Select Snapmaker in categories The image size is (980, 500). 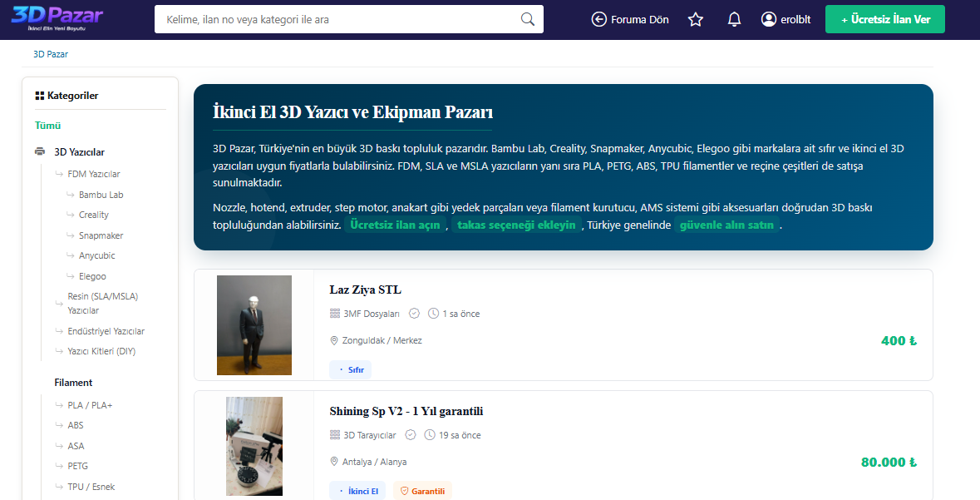click(x=101, y=235)
